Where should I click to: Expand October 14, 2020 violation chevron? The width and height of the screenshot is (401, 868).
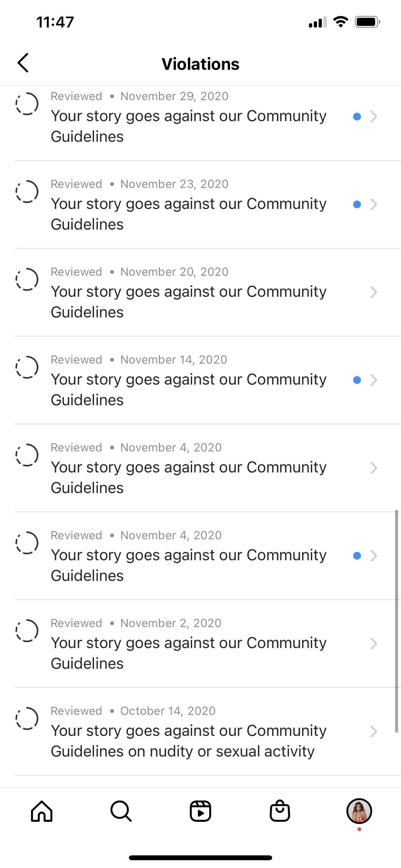[x=373, y=731]
